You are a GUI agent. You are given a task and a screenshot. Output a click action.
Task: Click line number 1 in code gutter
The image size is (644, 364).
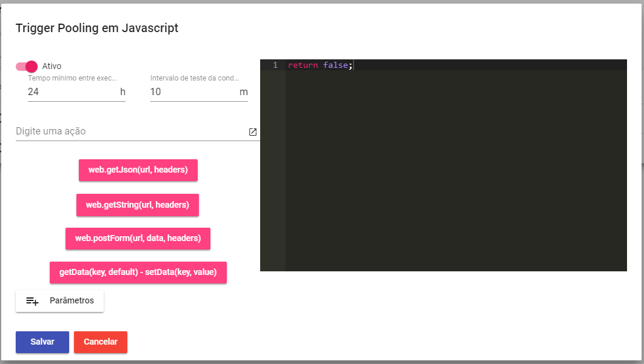(x=275, y=65)
